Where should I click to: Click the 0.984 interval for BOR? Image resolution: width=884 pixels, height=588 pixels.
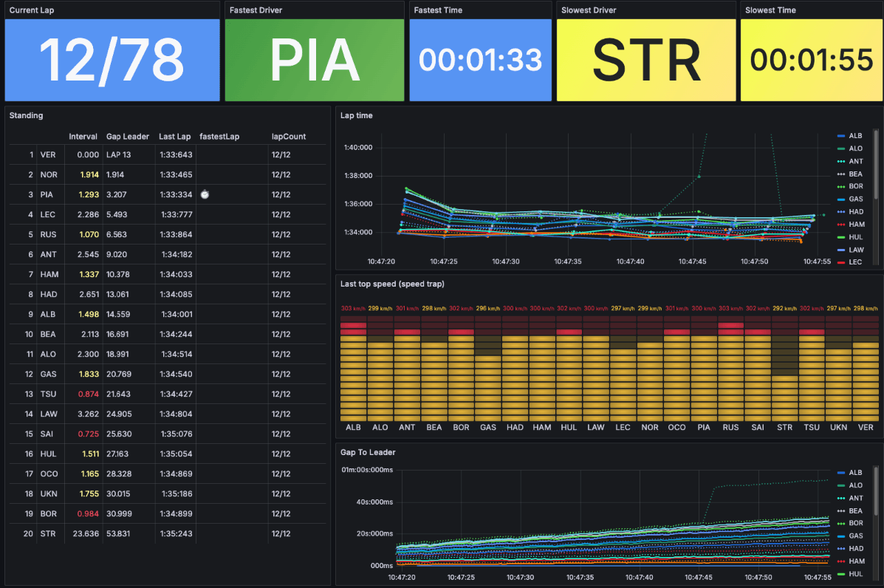(89, 513)
